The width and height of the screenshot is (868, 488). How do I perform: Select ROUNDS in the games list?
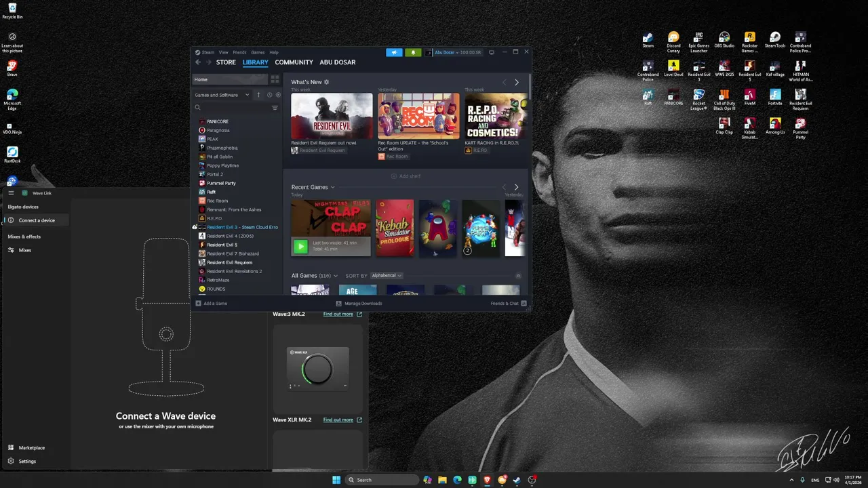pos(216,289)
